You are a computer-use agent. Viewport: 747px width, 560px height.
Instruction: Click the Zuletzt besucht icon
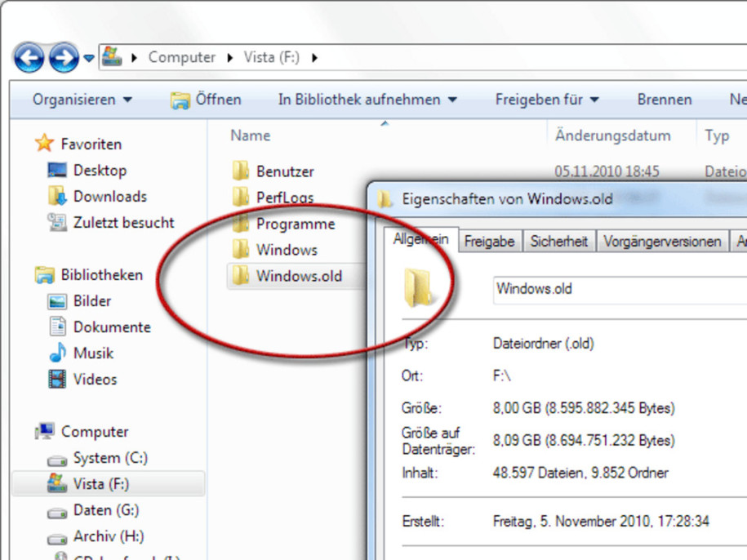pos(57,222)
